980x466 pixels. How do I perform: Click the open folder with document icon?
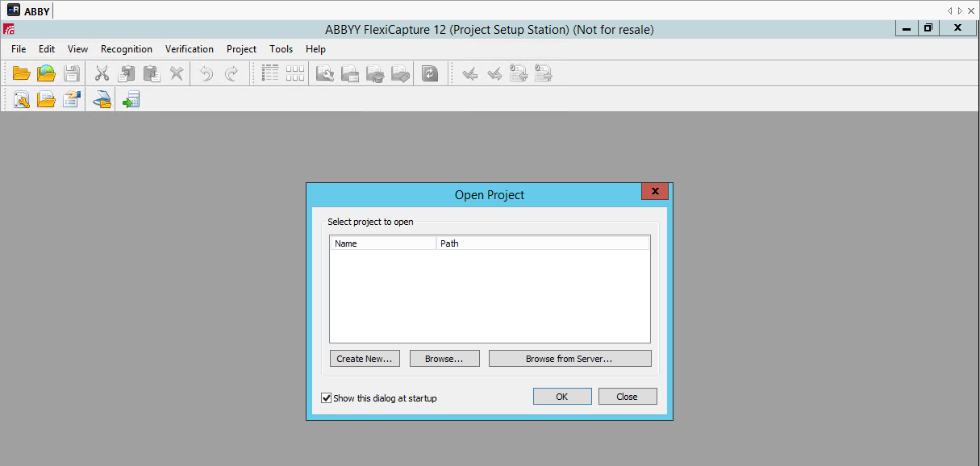click(x=47, y=100)
